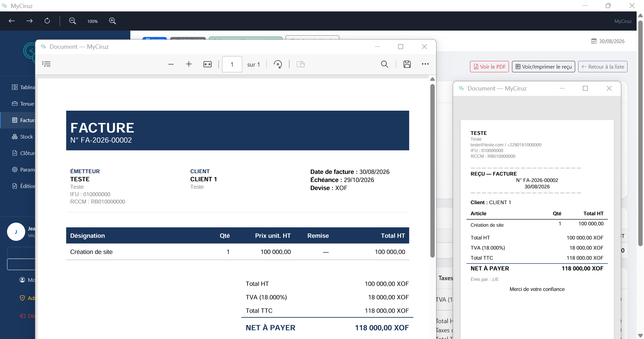The height and width of the screenshot is (339, 644).
Task: Fit PDF page to width
Action: click(208, 64)
